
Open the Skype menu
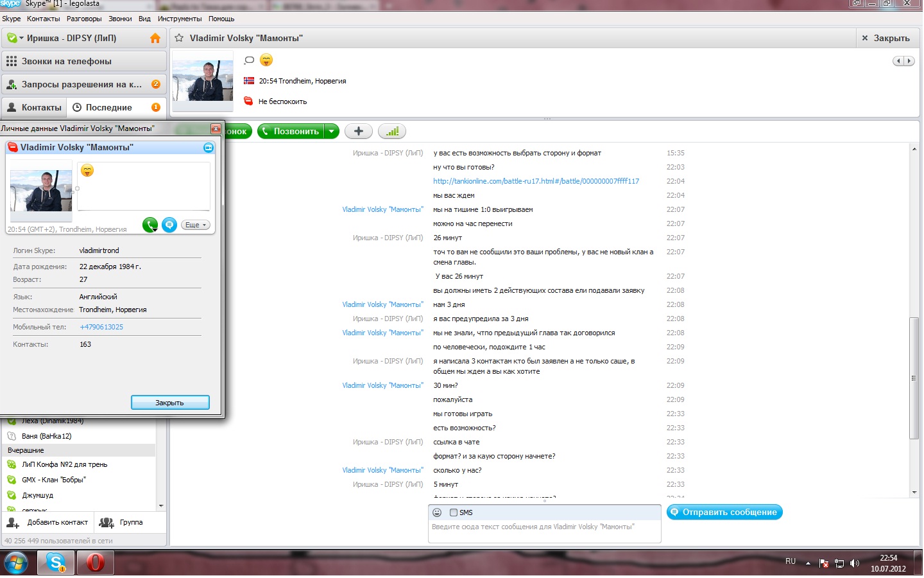tap(12, 19)
